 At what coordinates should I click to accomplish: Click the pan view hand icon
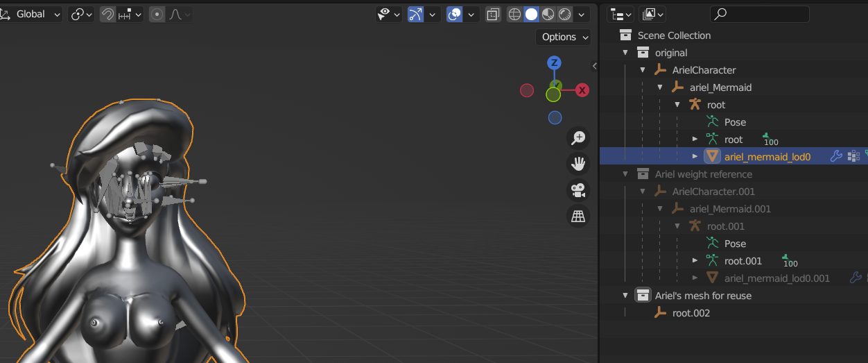pyautogui.click(x=578, y=164)
